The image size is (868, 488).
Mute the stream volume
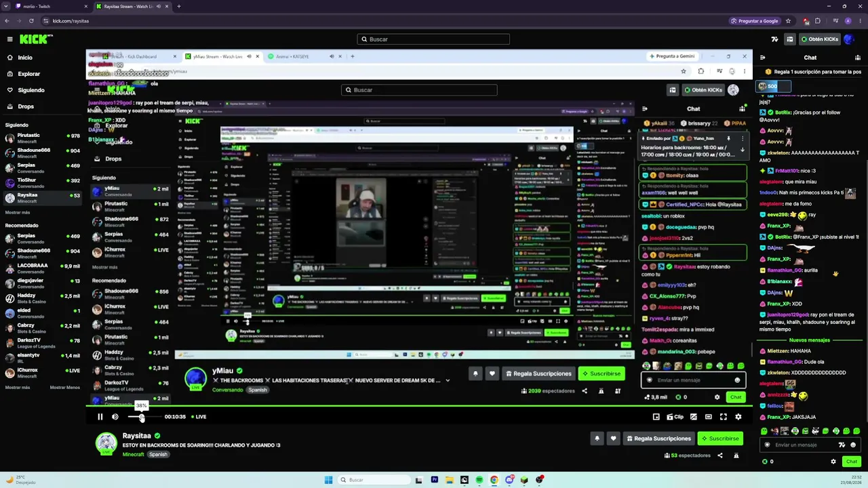coord(115,417)
